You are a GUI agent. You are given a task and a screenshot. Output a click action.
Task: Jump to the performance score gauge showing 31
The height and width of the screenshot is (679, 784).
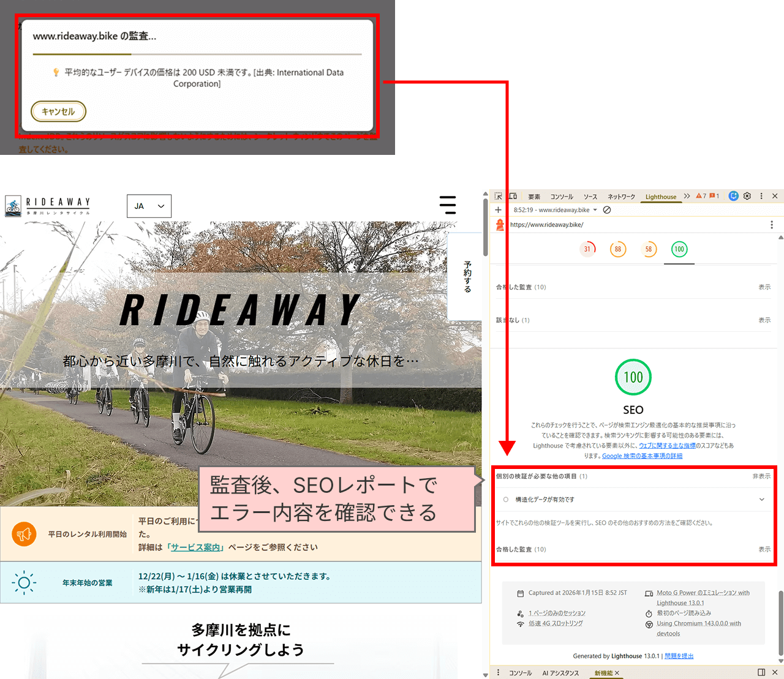tap(587, 249)
